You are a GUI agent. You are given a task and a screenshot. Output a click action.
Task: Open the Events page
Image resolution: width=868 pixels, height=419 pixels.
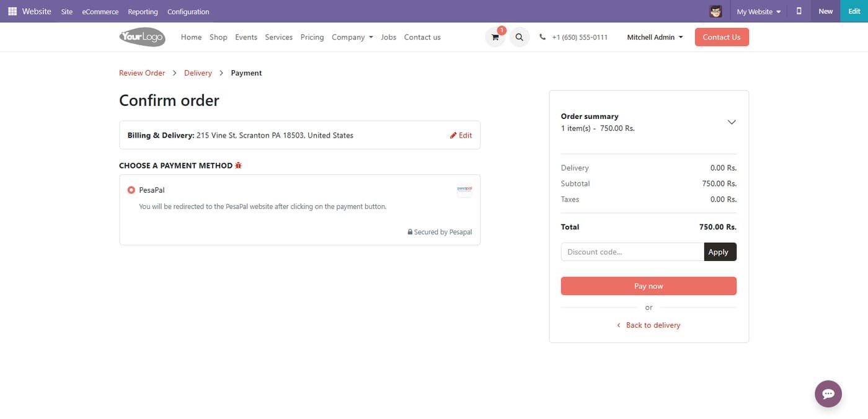246,37
